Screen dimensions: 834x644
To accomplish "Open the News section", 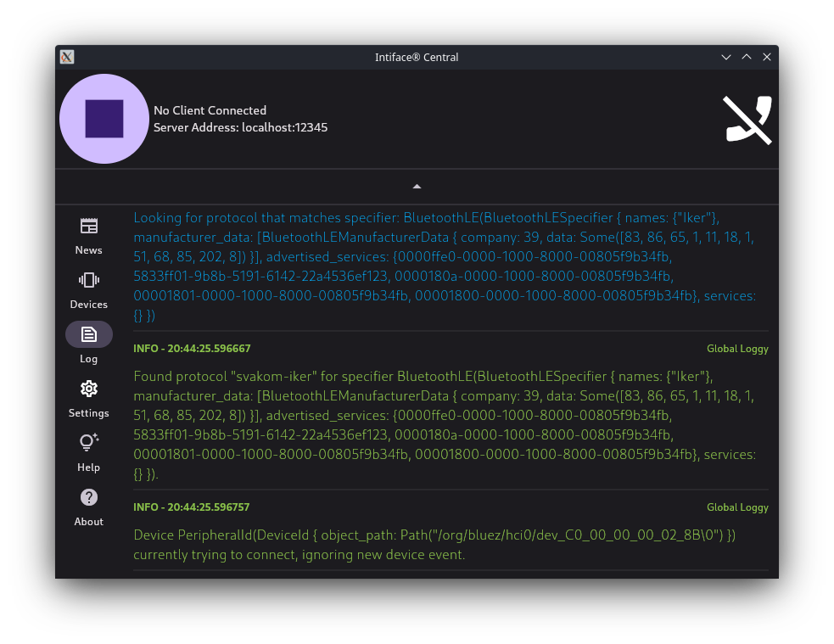I will click(x=89, y=236).
